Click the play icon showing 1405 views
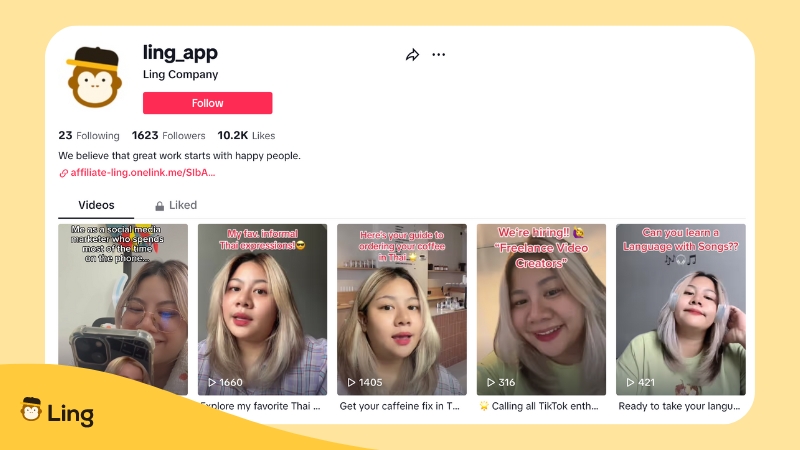 pos(351,382)
